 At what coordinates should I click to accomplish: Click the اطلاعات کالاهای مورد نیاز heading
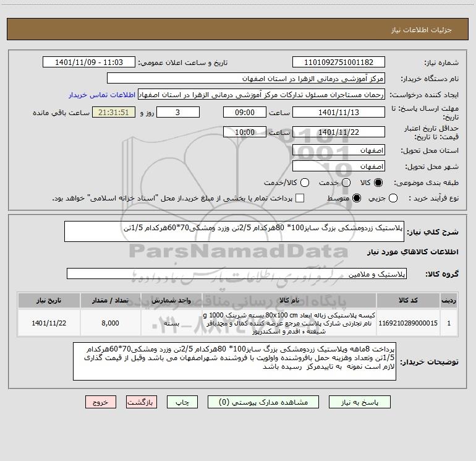[412, 252]
